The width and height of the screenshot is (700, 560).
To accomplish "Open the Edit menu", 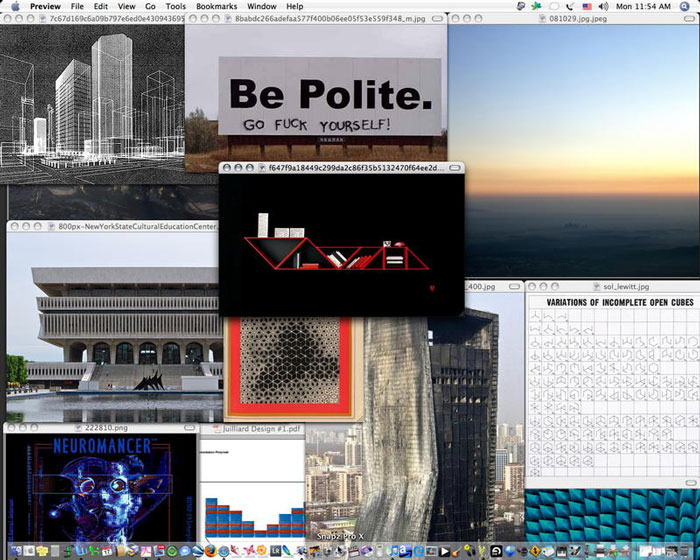I will pyautogui.click(x=101, y=6).
